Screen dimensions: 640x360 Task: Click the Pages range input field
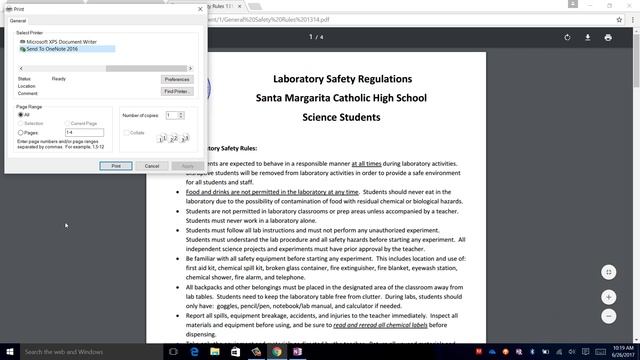84,133
